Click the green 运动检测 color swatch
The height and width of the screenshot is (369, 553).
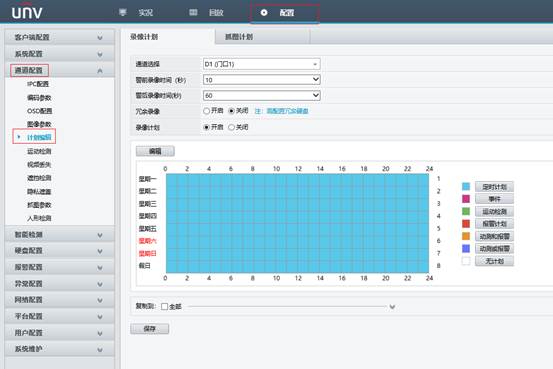466,211
